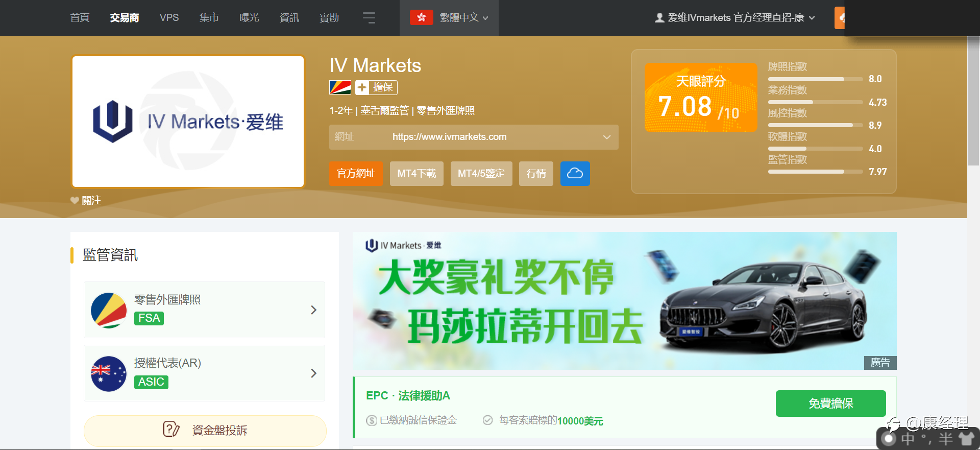Viewport: 980px width, 450px height.
Task: Click the 授權代表(AR) label text
Action: [x=167, y=363]
